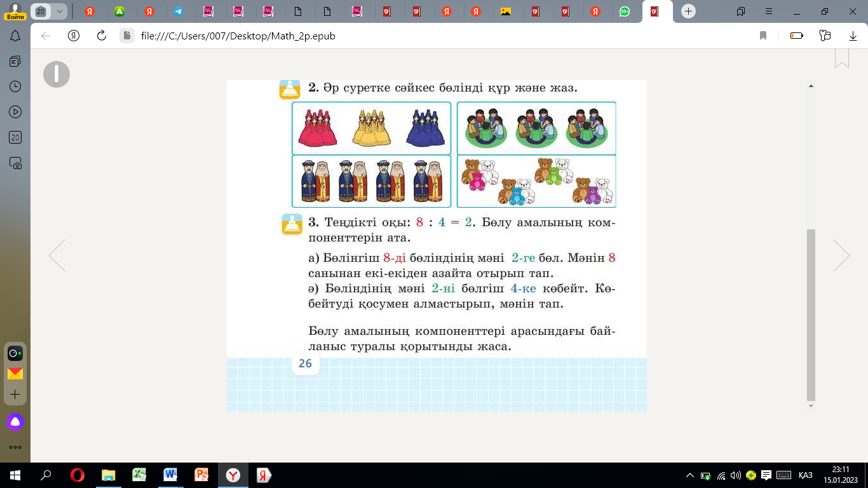
Task: Toggle the reader's gray round contents button
Action: pyautogui.click(x=57, y=74)
